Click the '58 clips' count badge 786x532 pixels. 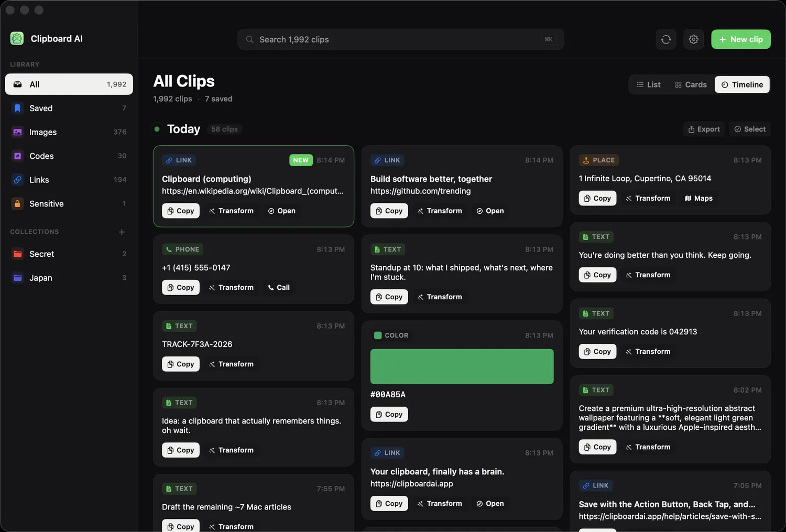[x=224, y=129]
